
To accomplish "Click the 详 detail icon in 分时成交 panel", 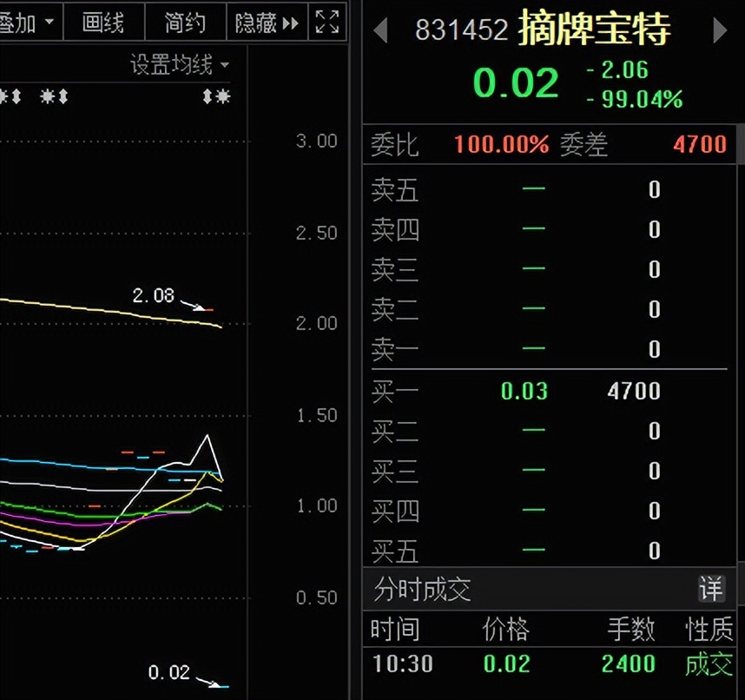I will [712, 589].
